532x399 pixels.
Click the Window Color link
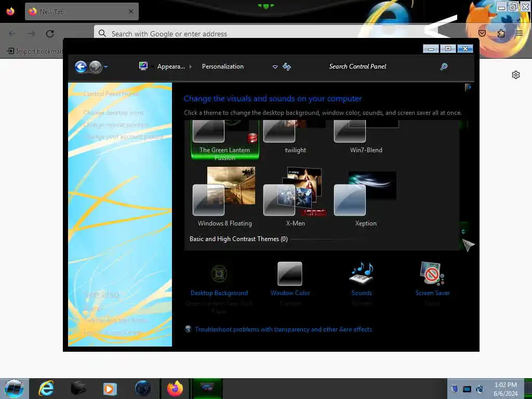point(290,293)
